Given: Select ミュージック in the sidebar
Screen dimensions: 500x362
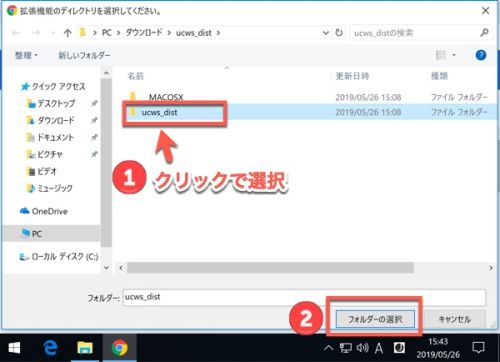Looking at the screenshot, I should tap(50, 188).
